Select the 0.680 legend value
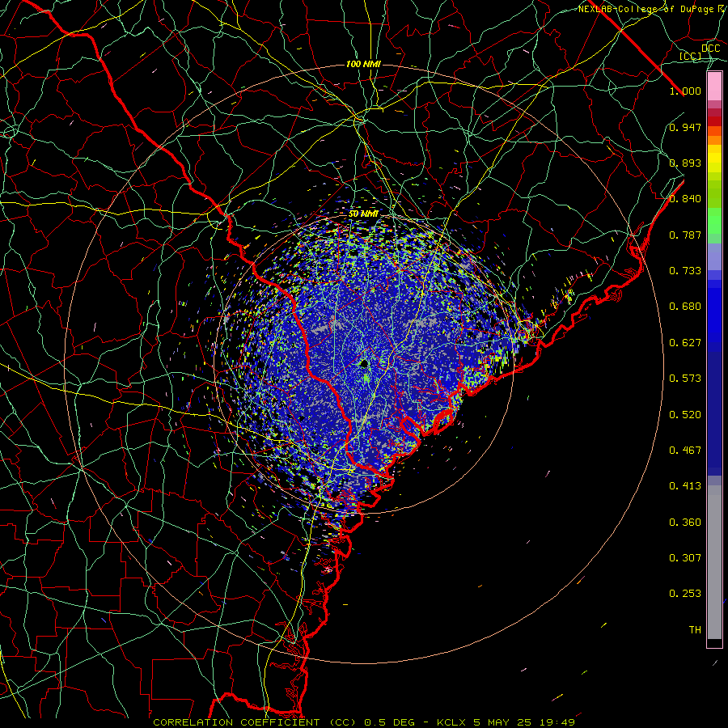 tap(685, 307)
